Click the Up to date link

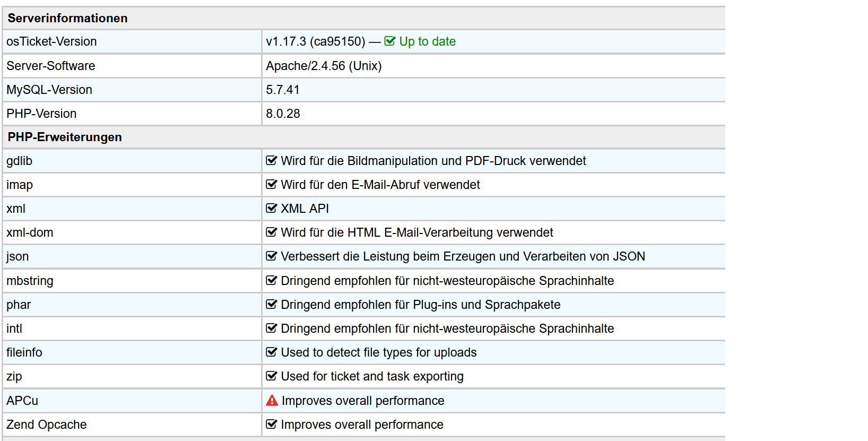click(427, 41)
